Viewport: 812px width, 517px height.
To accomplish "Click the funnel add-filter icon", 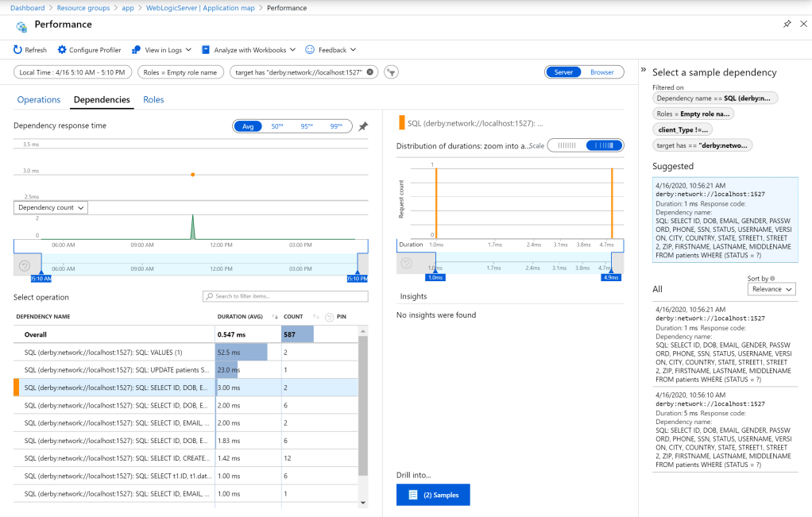I will [391, 72].
